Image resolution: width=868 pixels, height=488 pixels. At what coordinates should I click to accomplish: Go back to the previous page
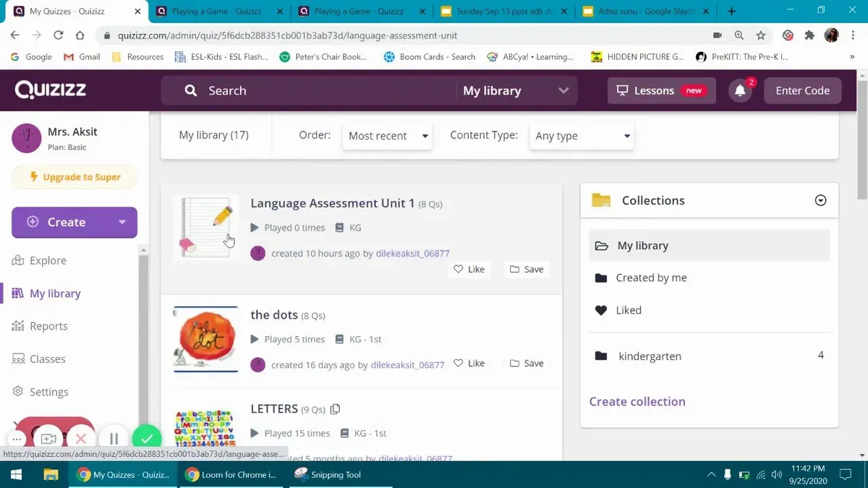[15, 35]
